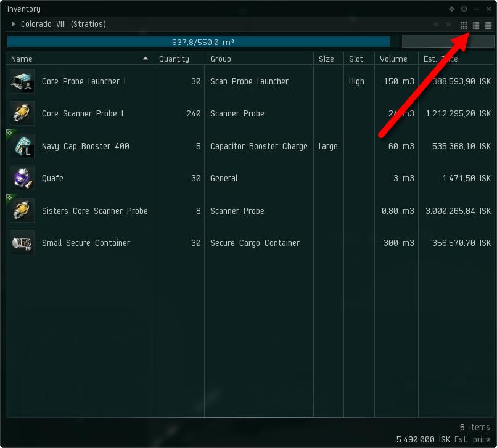Viewport: 497px width, 448px height.
Task: Expand the Colorado VIII (Stratios) tree arrow
Action: (14, 25)
